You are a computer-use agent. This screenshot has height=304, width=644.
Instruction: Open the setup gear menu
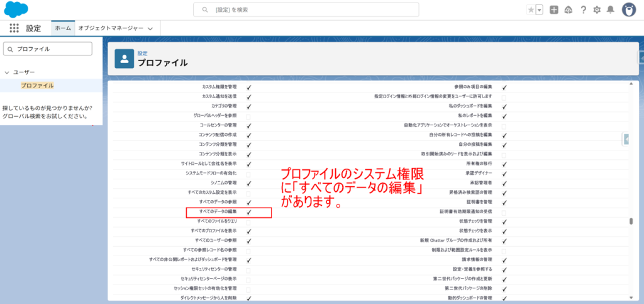coord(597,10)
